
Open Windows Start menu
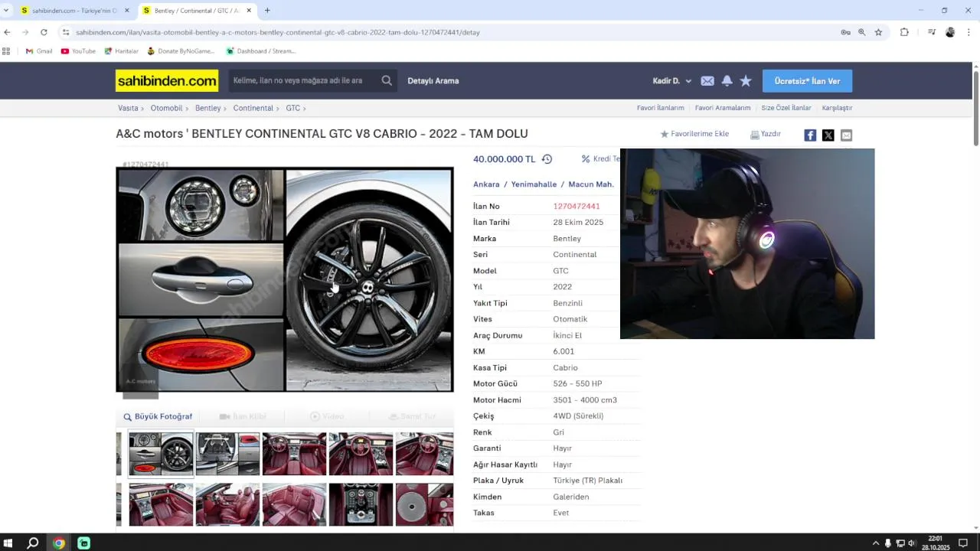coord(8,543)
